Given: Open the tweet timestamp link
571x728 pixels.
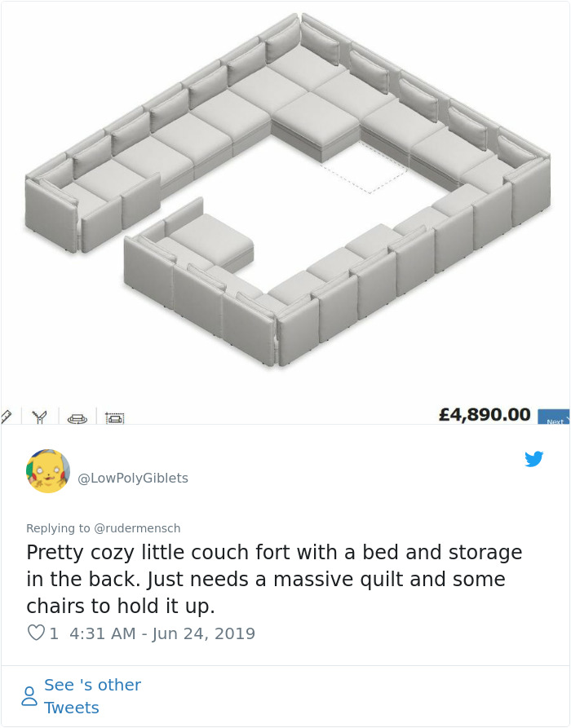Looking at the screenshot, I should [x=163, y=633].
